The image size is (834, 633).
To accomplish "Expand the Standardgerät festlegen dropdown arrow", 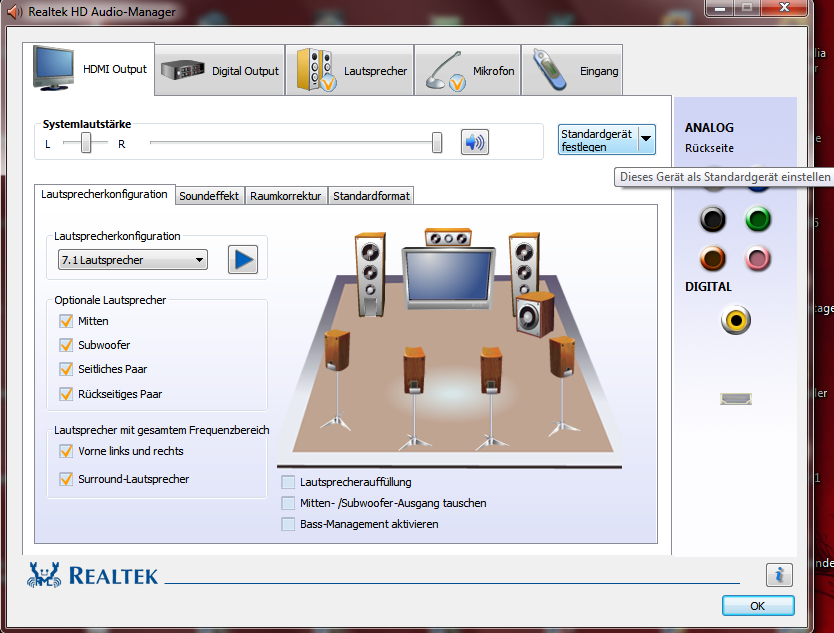I will (x=646, y=139).
